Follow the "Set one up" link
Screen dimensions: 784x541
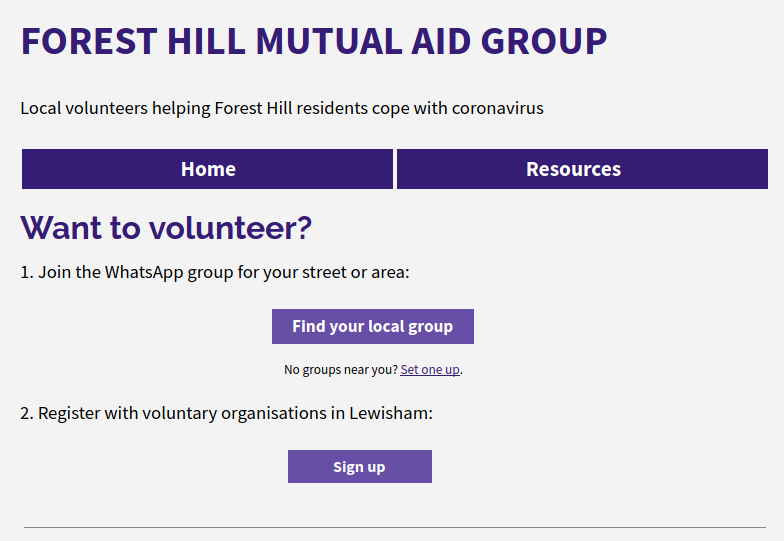point(430,370)
